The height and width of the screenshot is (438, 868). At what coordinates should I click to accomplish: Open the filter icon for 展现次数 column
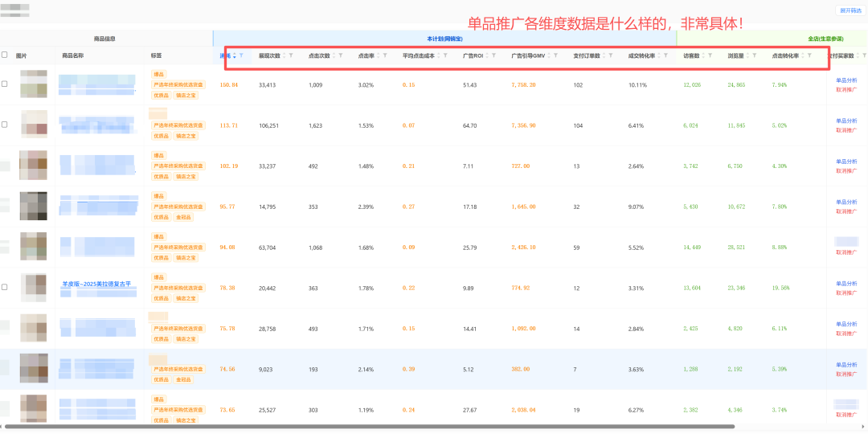pos(291,55)
